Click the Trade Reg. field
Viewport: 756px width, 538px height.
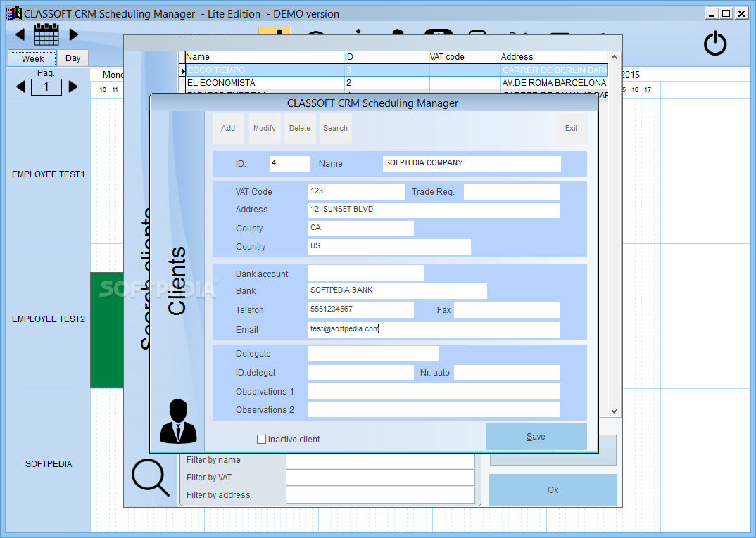click(x=512, y=192)
